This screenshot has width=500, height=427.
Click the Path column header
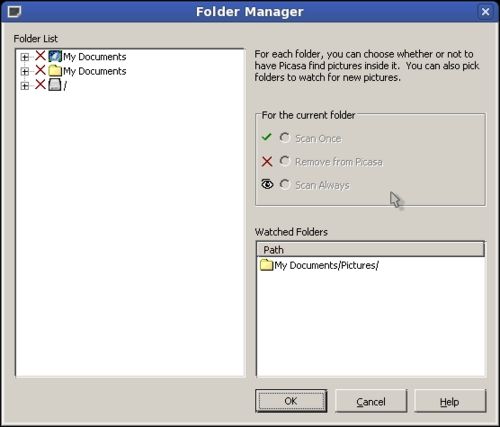click(370, 249)
